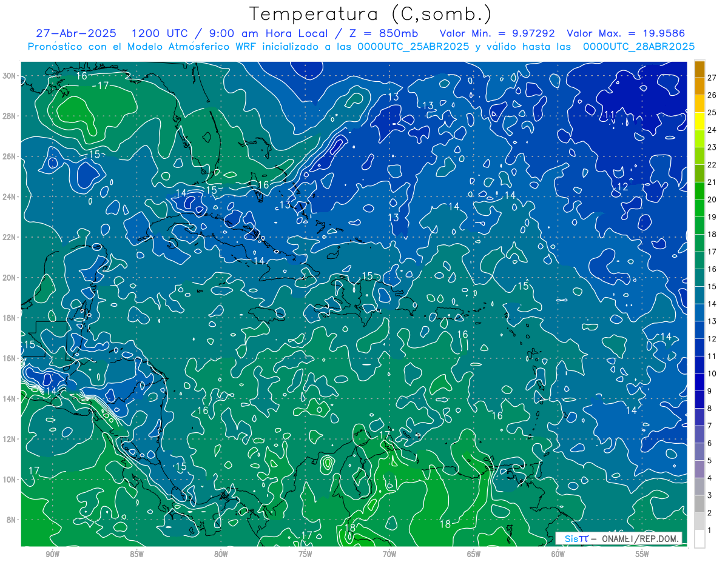Click the '75W' longitude axis label
Viewport: 728px width, 562px height.
coord(305,554)
